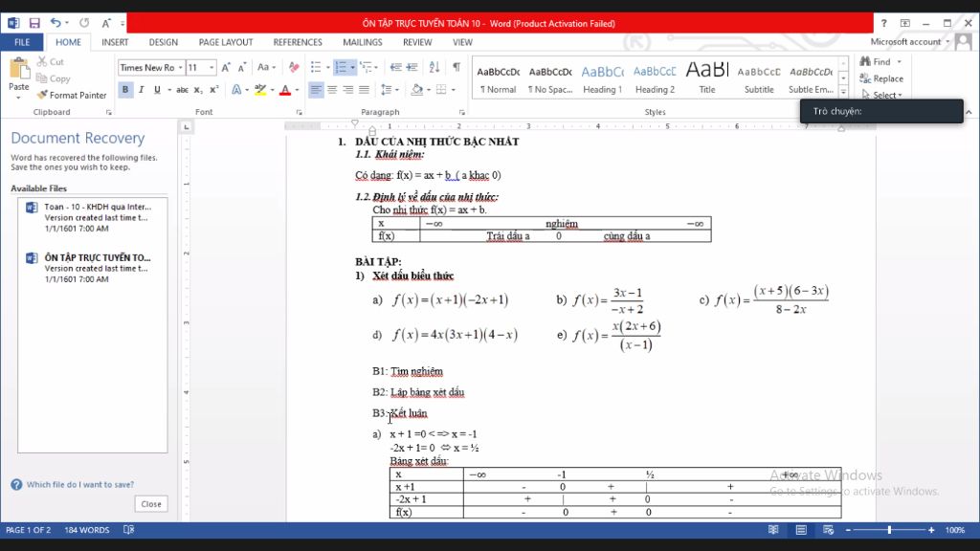
Task: Center align the paragraph
Action: coord(332,90)
